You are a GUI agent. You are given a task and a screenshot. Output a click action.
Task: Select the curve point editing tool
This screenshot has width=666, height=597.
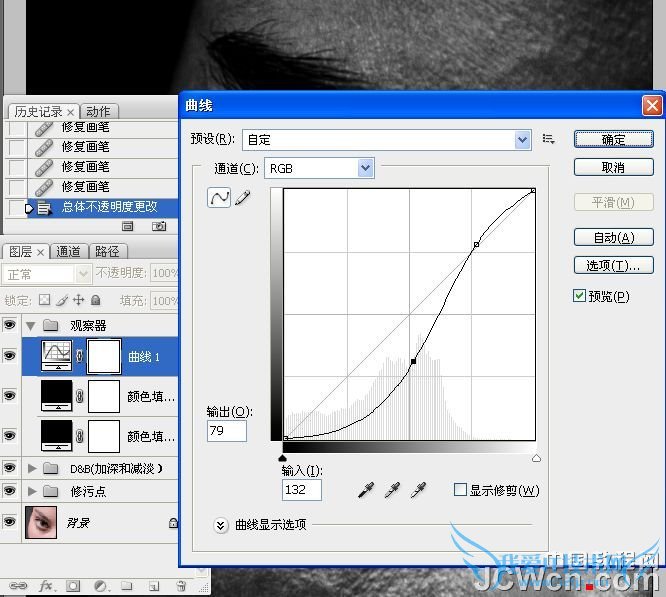pyautogui.click(x=219, y=198)
